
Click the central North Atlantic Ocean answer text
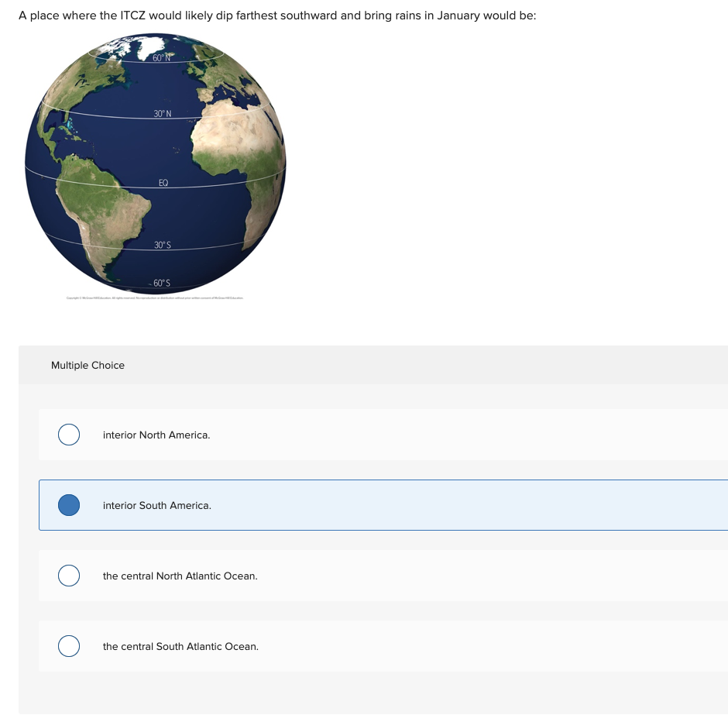coord(180,576)
